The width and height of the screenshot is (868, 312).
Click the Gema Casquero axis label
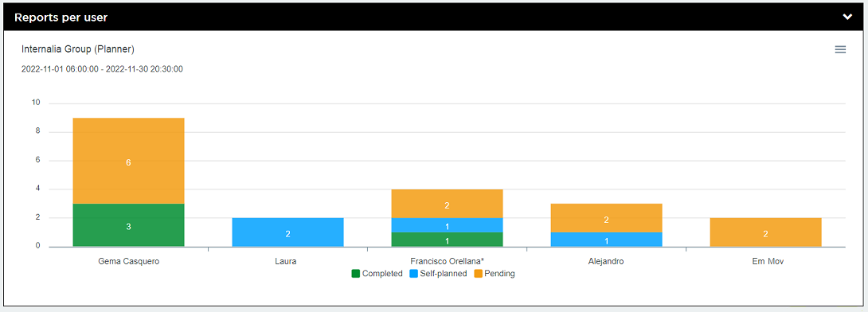pyautogui.click(x=128, y=261)
